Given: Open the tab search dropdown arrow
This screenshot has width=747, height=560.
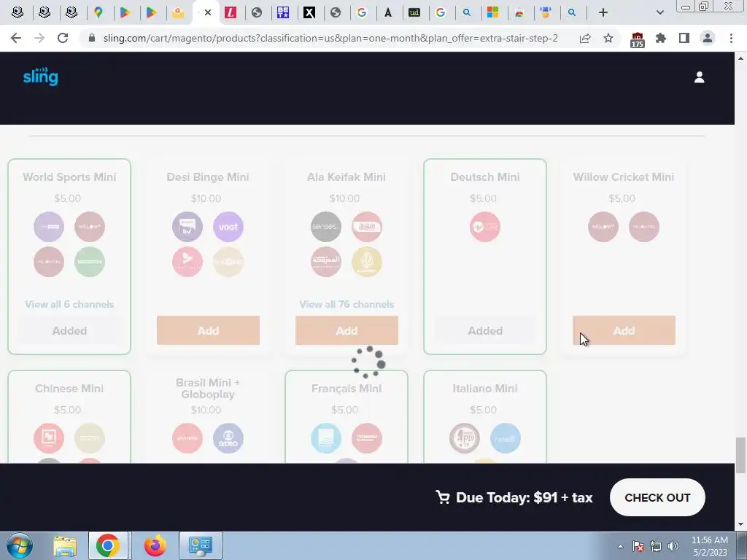Looking at the screenshot, I should click(x=659, y=12).
